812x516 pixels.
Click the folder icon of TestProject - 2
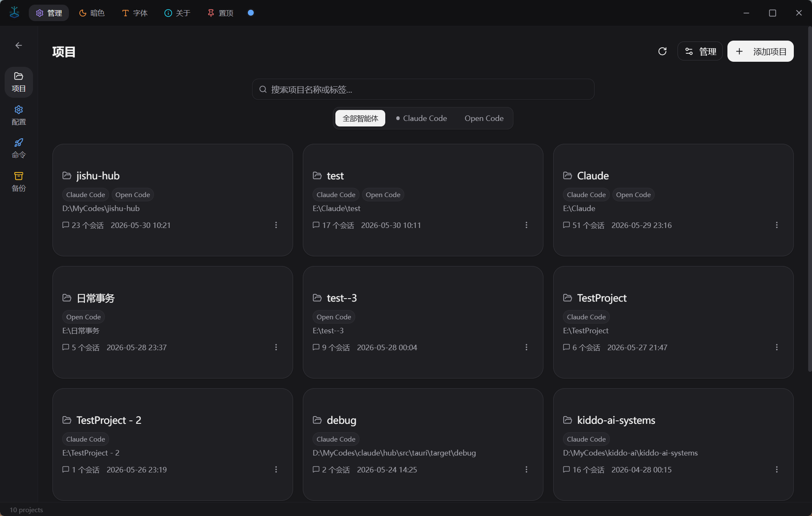point(67,420)
